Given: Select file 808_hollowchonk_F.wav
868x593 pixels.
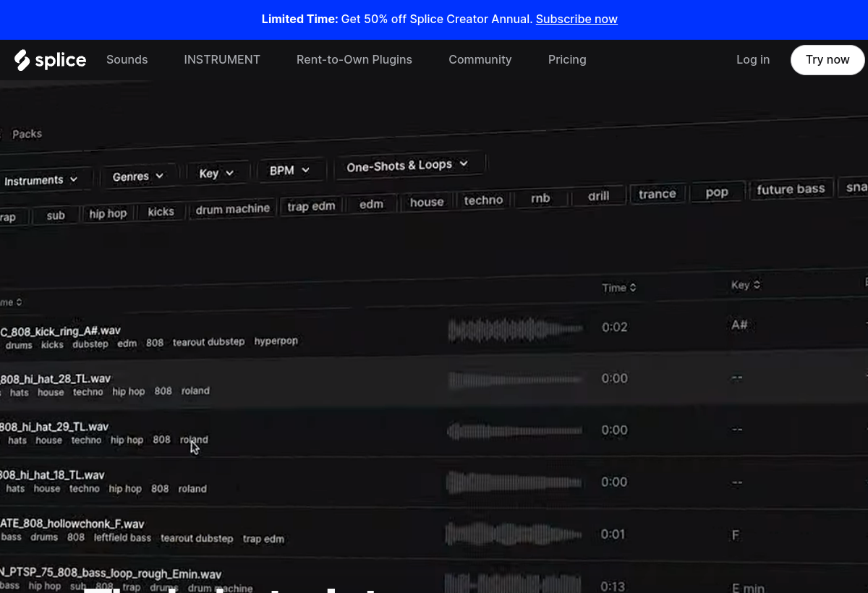Looking at the screenshot, I should tap(72, 524).
